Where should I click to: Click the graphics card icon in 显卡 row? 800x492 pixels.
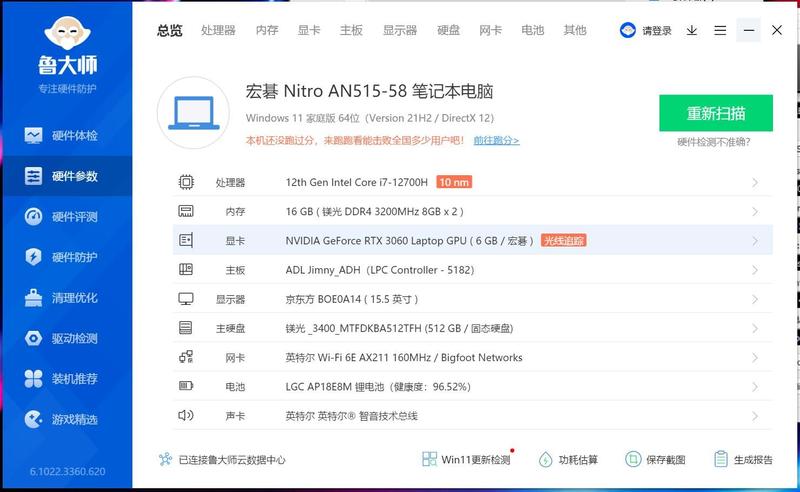[186, 240]
